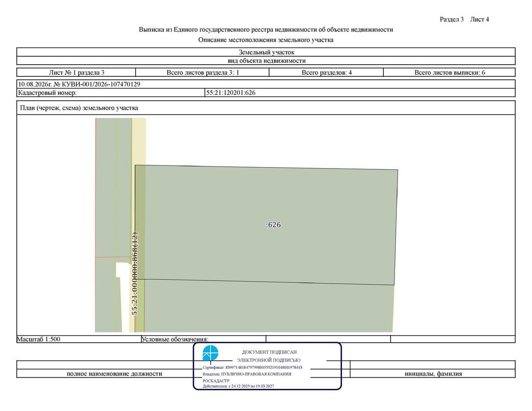532x411 pixels.
Task: Select cadastral number 55:21:120201:626
Action: point(232,93)
